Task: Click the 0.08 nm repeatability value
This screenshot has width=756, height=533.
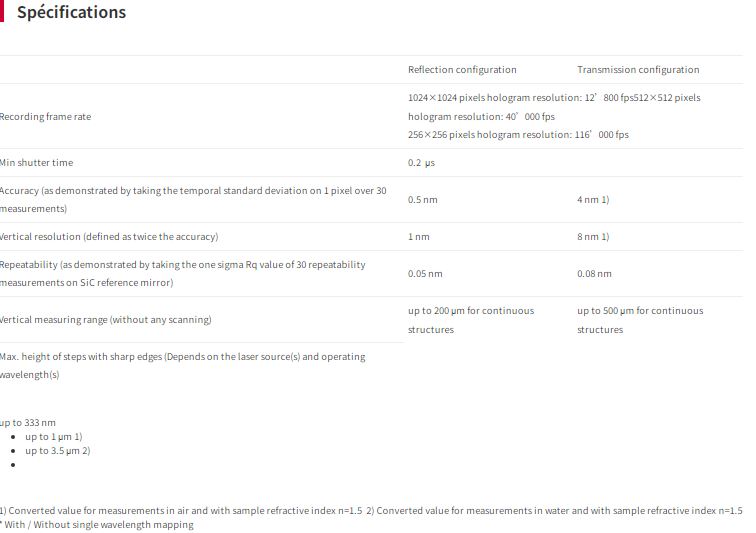Action: (594, 274)
